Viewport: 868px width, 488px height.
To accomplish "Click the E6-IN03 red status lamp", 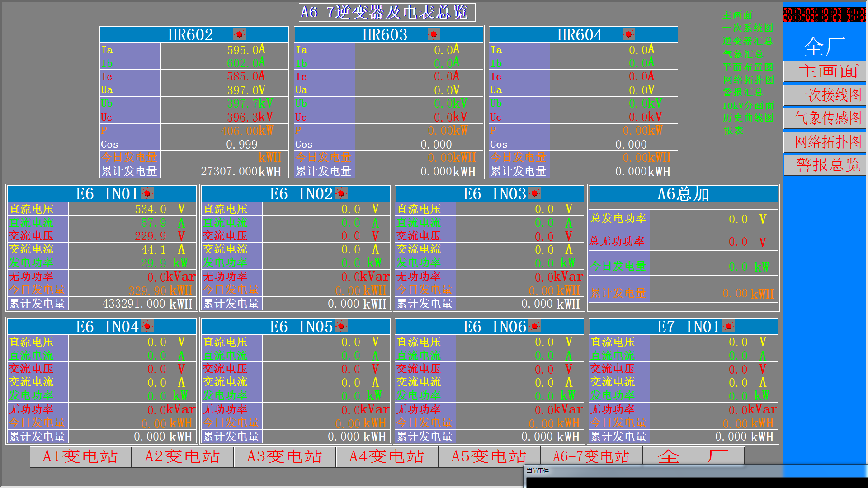I will (x=535, y=193).
